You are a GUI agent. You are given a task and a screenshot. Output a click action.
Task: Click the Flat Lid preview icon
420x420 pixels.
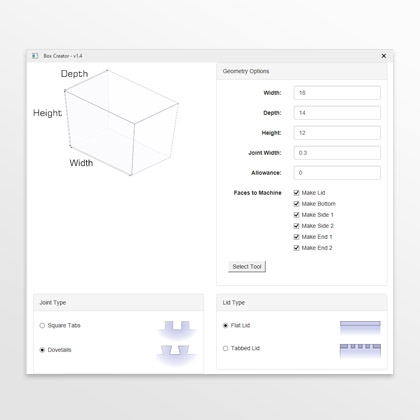360,328
